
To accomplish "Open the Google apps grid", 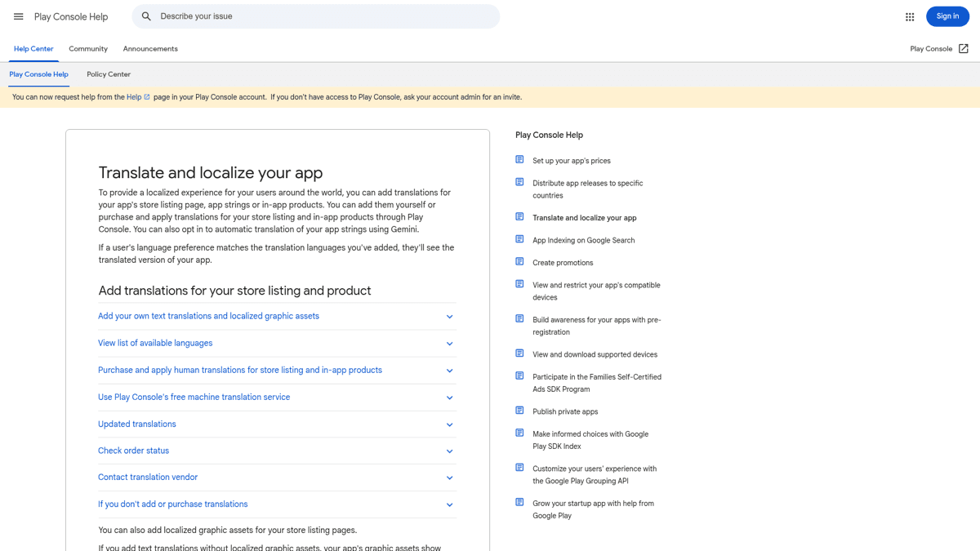I will point(910,16).
